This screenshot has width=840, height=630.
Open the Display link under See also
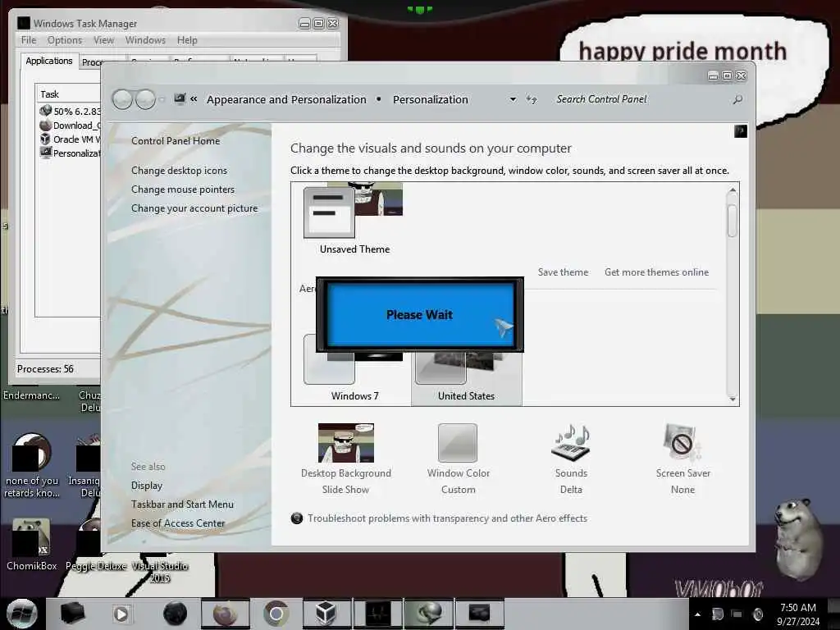pos(146,486)
